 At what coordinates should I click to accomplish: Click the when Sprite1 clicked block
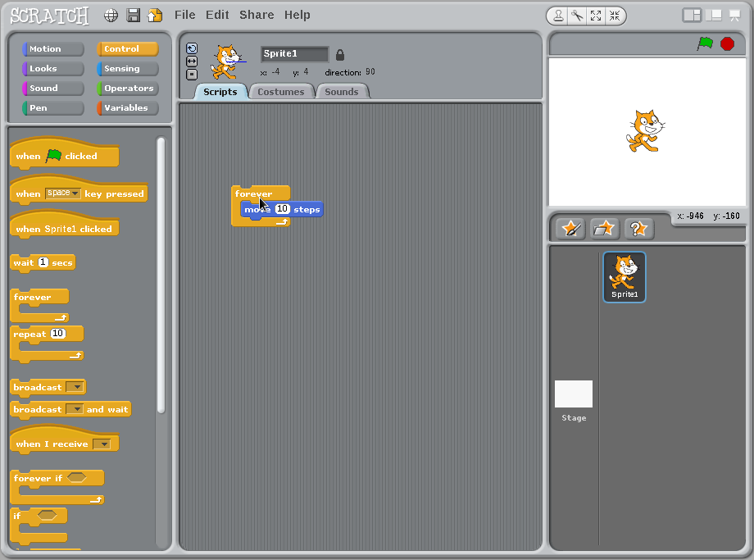point(64,225)
